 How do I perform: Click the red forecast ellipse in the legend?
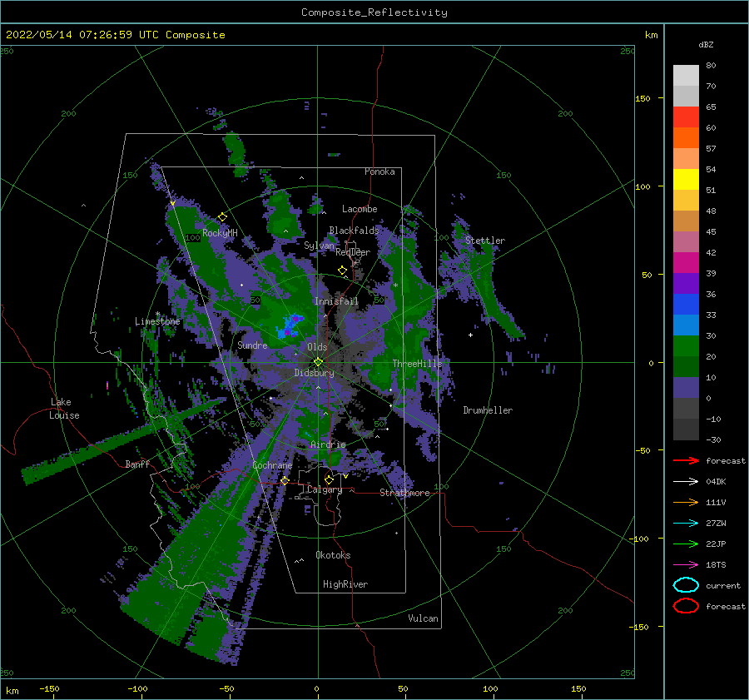pyautogui.click(x=686, y=606)
